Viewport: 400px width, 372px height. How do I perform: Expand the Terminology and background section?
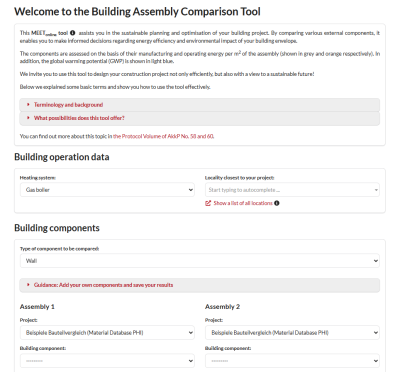coord(200,105)
